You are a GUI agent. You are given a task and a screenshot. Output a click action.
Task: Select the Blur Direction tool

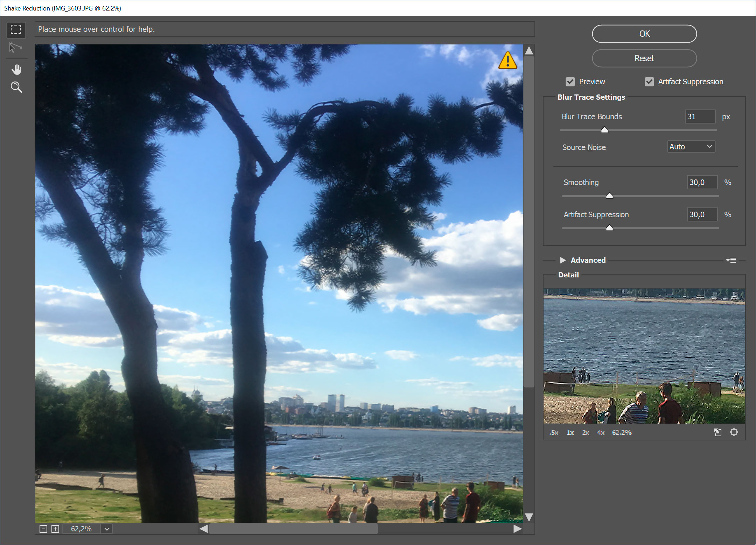pos(15,47)
